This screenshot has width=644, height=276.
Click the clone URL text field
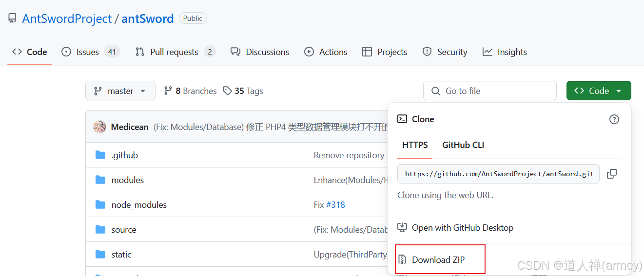click(x=498, y=174)
